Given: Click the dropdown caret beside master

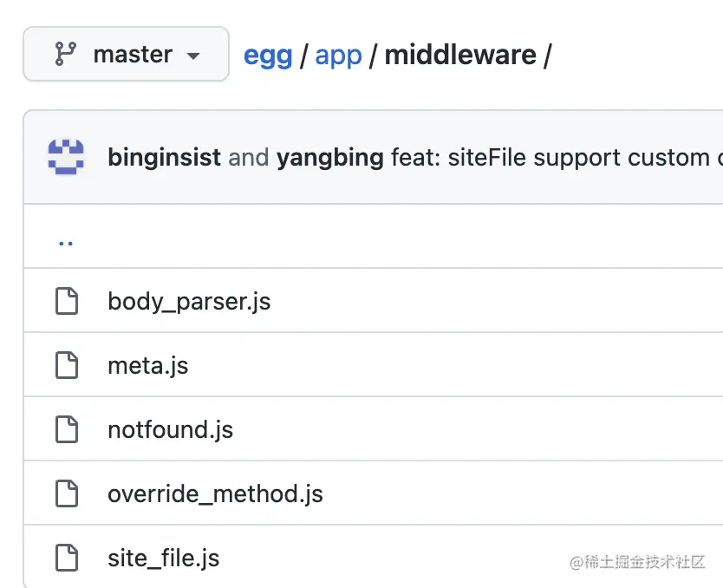Looking at the screenshot, I should [x=193, y=56].
